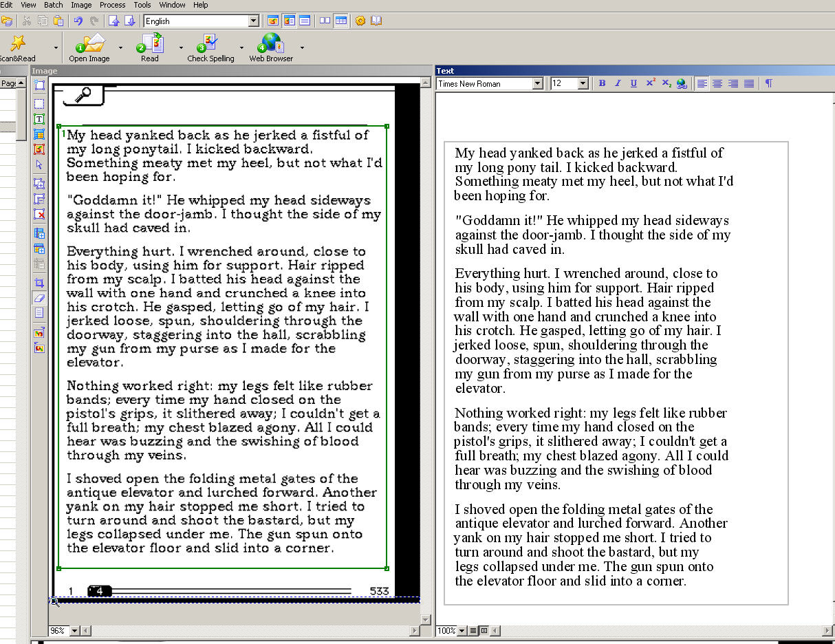Expand the Web Browser dropdown arrow
Viewport: 835px width, 644px height.
[302, 48]
